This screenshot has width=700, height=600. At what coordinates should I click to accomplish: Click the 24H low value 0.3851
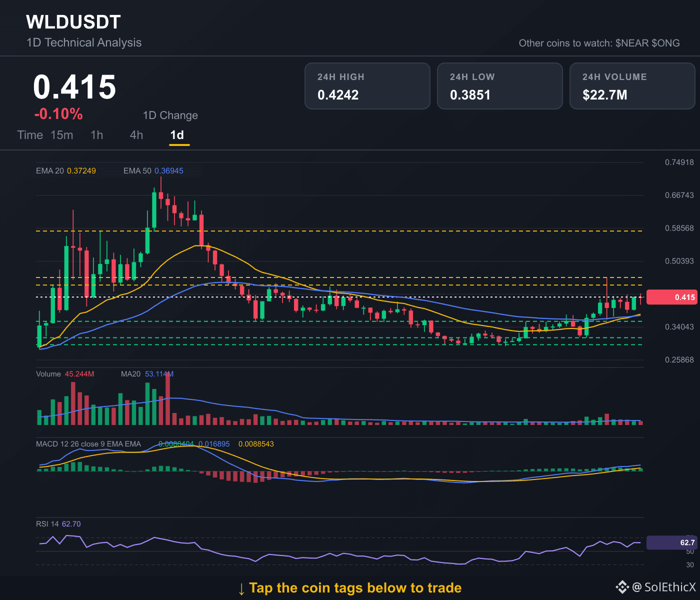tap(470, 95)
